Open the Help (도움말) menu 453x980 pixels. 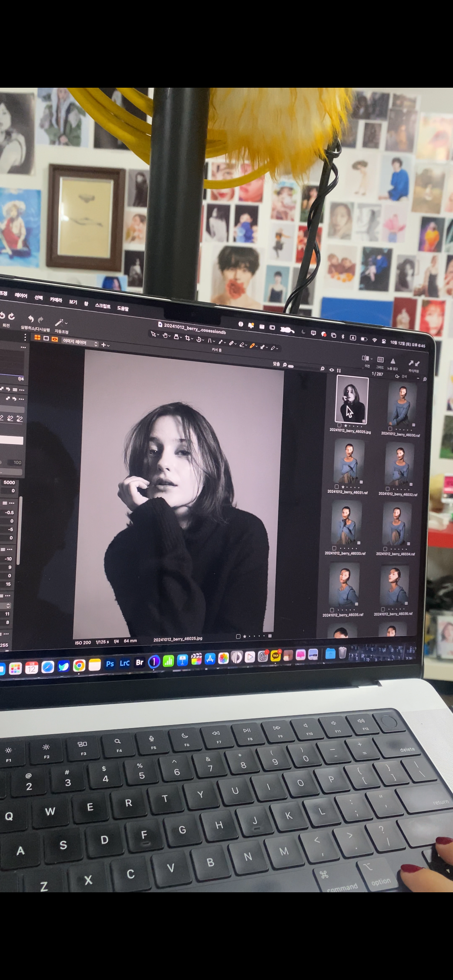click(x=123, y=308)
